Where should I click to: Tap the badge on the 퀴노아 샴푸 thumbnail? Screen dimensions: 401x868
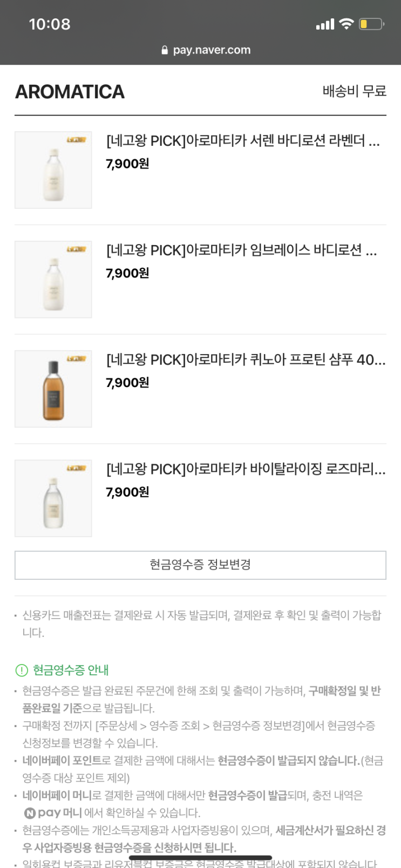pyautogui.click(x=76, y=359)
